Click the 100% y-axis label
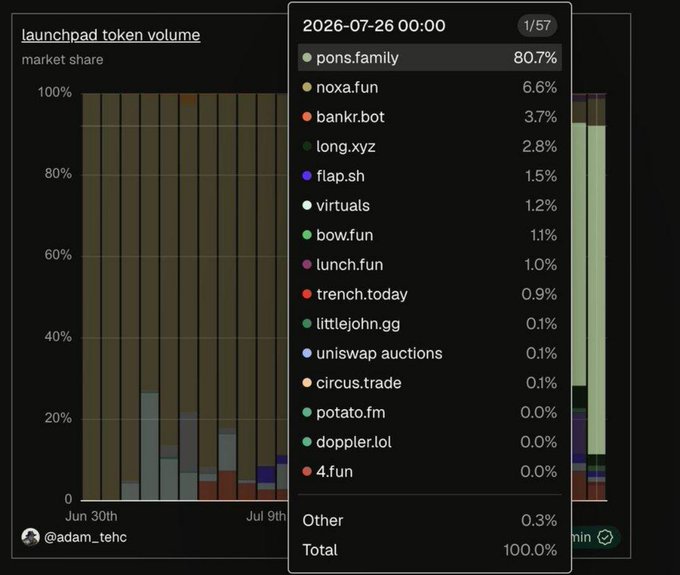 [x=55, y=92]
